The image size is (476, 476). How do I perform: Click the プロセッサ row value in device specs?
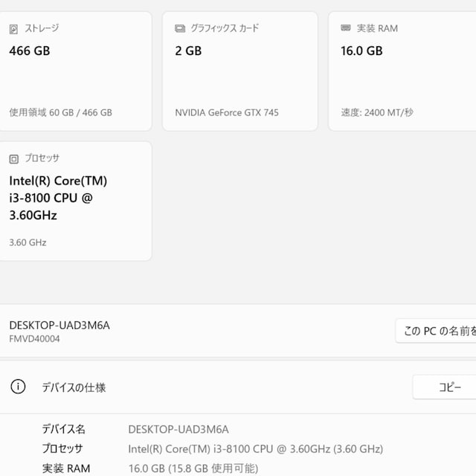(x=255, y=448)
